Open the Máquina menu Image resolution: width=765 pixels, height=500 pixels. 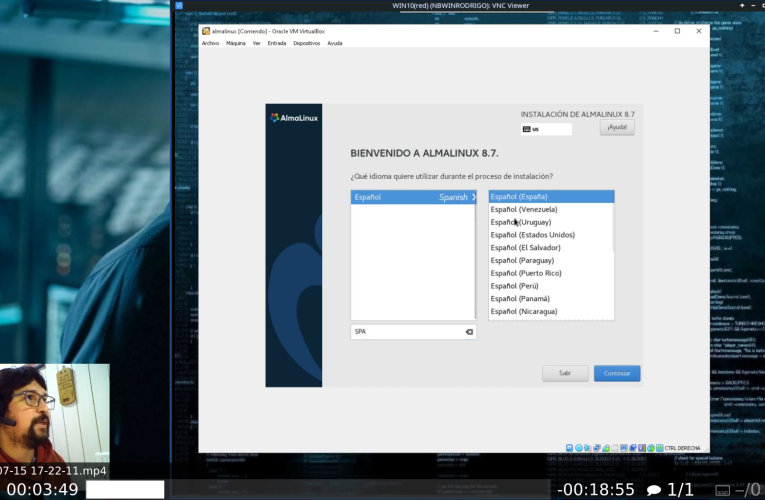[x=236, y=43]
